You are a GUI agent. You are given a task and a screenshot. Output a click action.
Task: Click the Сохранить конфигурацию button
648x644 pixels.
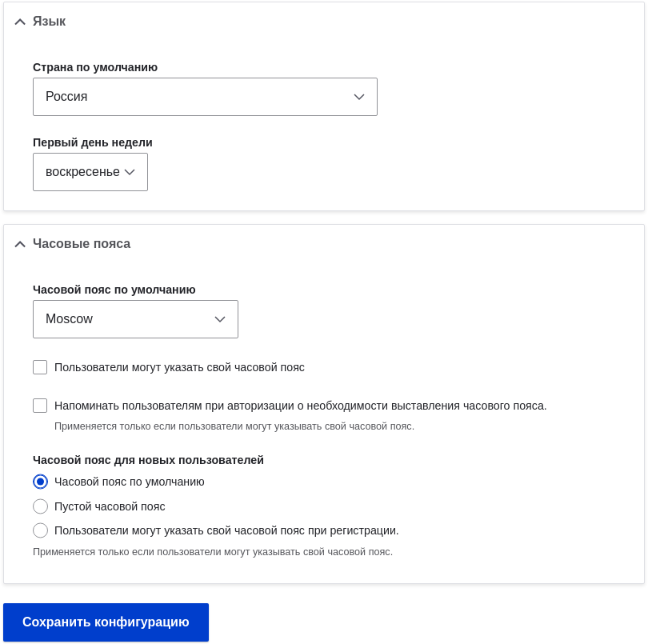coord(106,622)
